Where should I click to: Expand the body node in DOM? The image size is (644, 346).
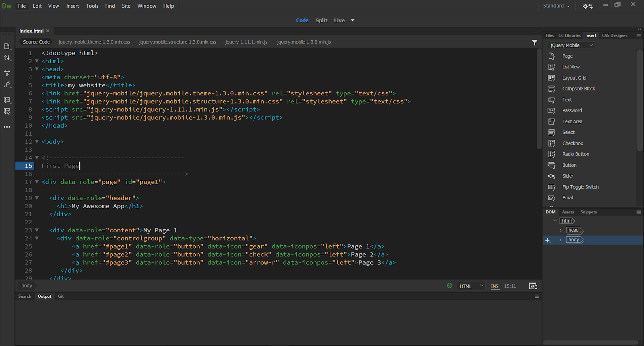(x=560, y=240)
